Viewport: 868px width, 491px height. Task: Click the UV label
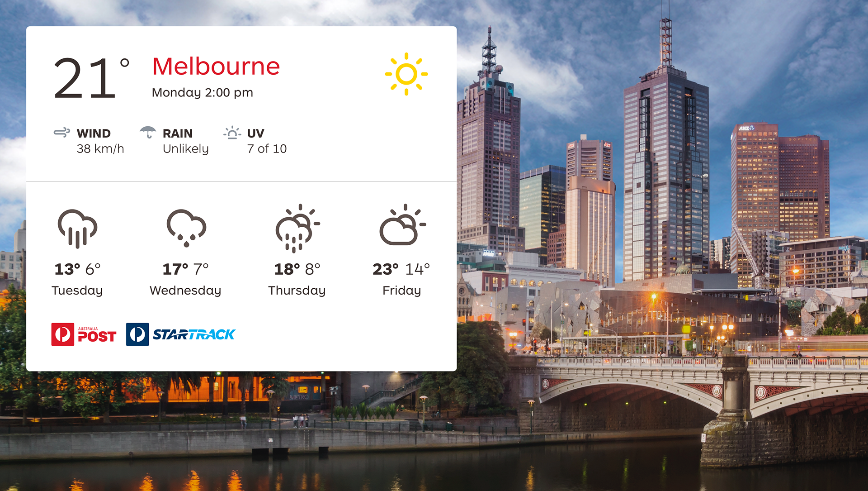click(256, 133)
